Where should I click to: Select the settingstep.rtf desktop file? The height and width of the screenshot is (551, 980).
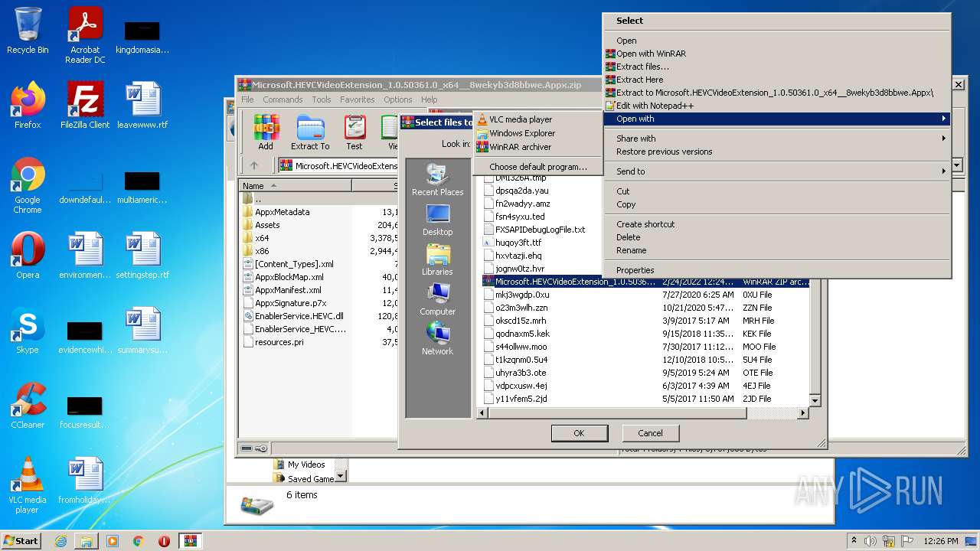(x=142, y=256)
